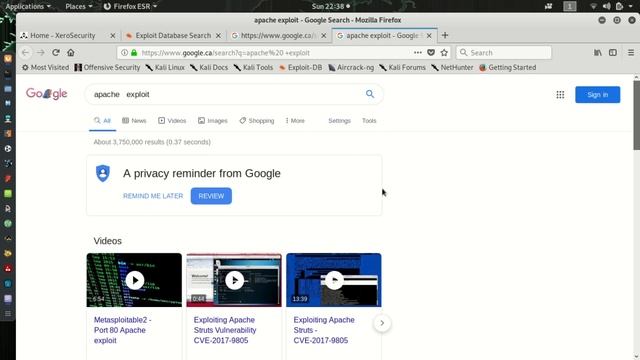Open Getting Started bookmark

point(508,67)
